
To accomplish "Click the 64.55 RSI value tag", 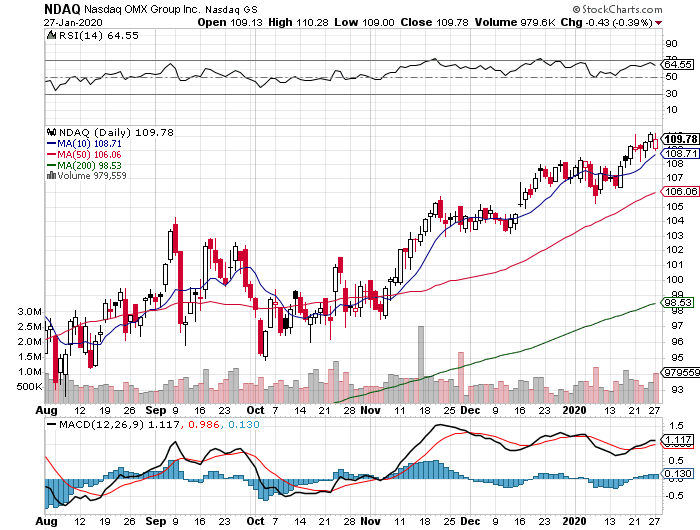I will [679, 64].
